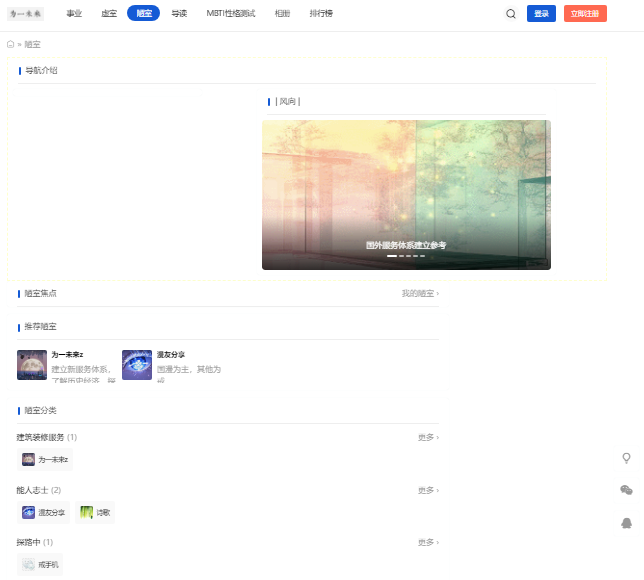Open the blue eye avatar thumbnail
This screenshot has width=644, height=580.
[137, 365]
